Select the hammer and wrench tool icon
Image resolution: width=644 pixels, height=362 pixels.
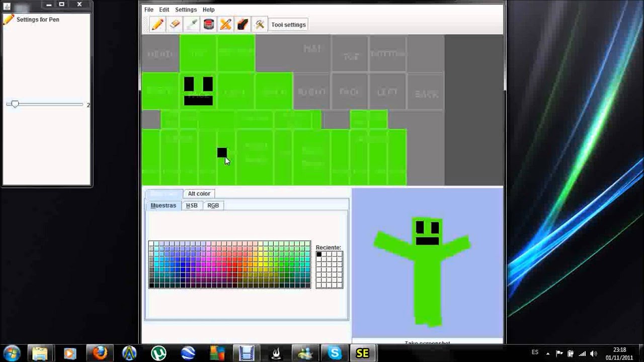pos(260,24)
